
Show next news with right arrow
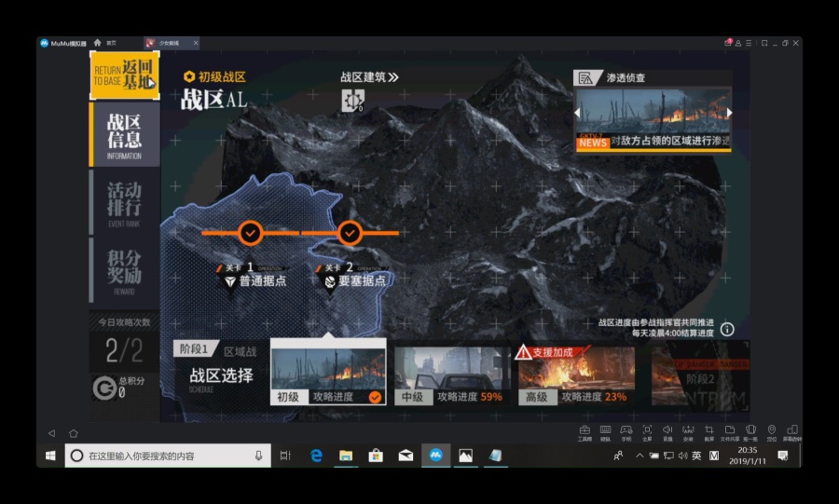click(729, 112)
